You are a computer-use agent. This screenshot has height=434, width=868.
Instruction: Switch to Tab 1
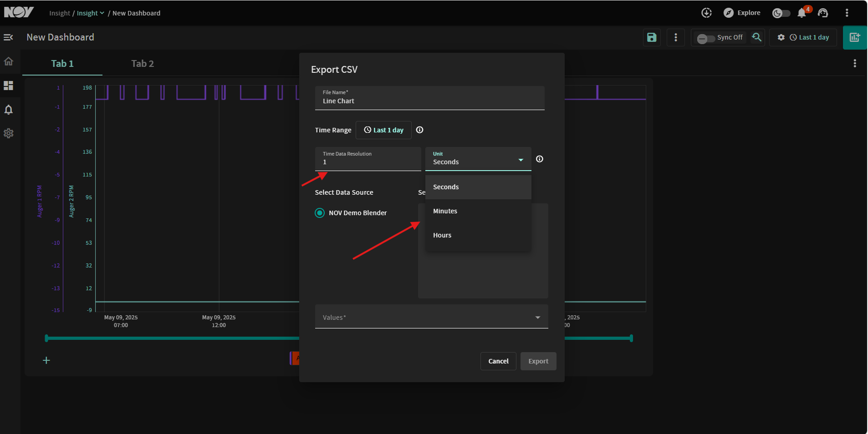[x=62, y=64]
